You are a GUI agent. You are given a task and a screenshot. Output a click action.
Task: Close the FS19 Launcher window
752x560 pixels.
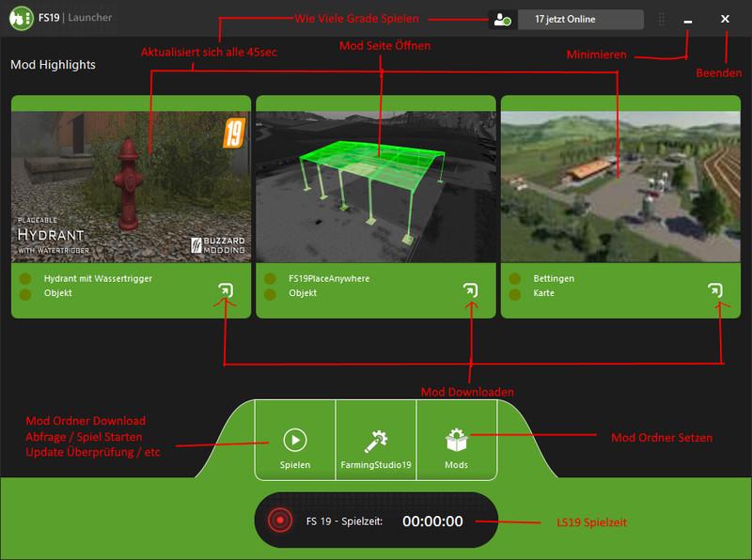coord(725,19)
